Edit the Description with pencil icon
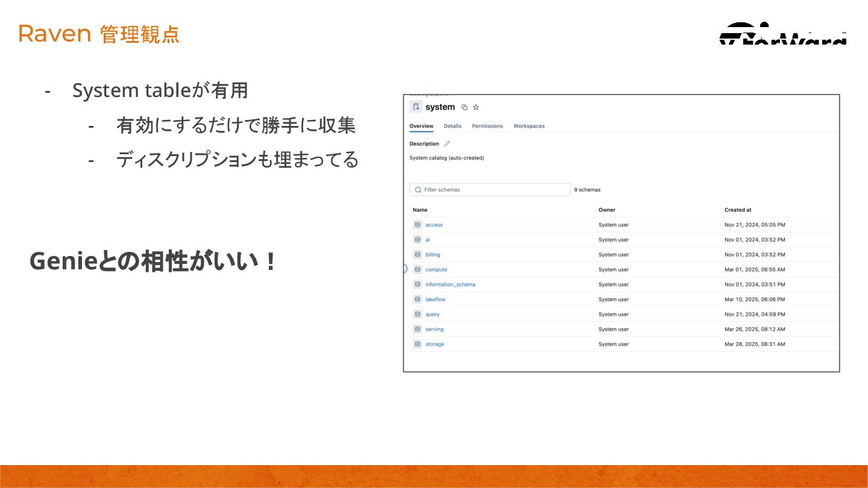 [447, 144]
